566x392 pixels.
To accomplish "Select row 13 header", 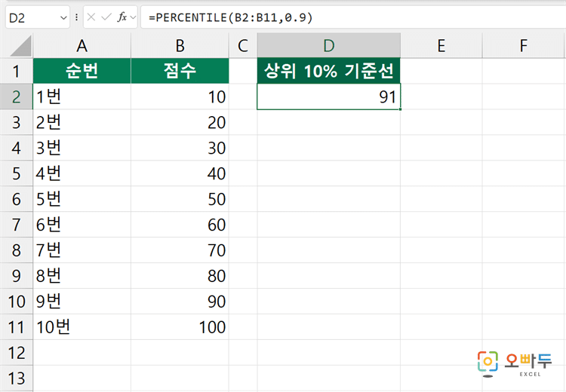I will click(17, 378).
